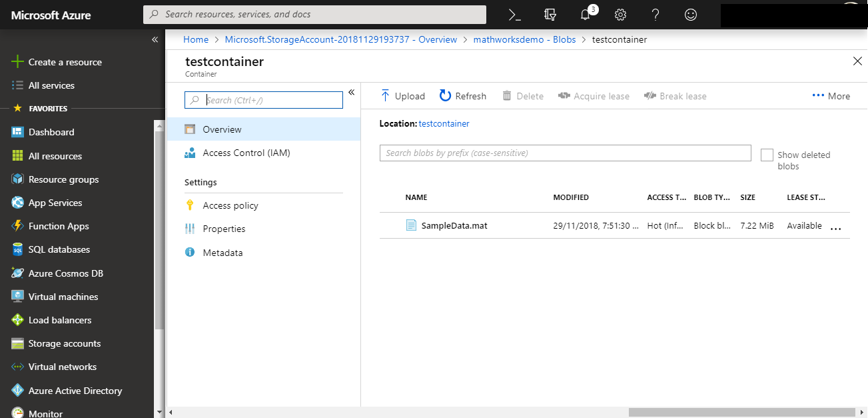Open the Metadata settings item
The image size is (868, 418).
tap(222, 253)
